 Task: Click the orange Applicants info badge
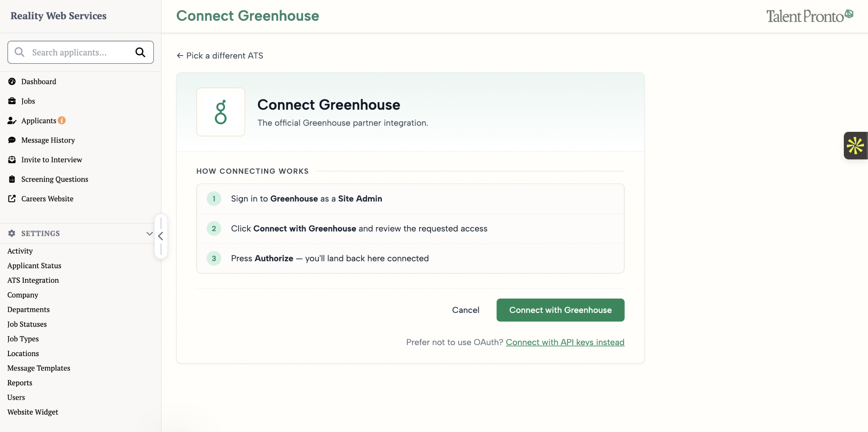click(x=62, y=120)
